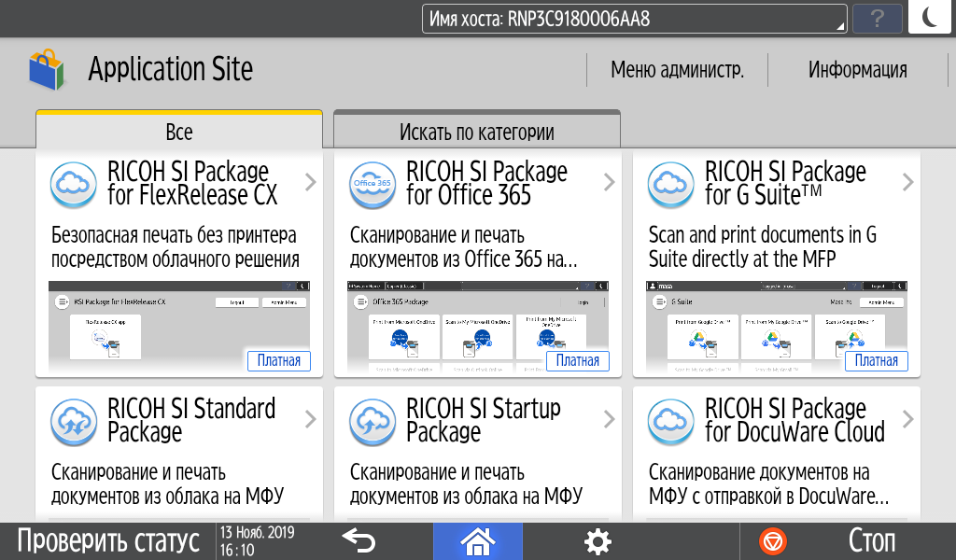Select RICOH SI Package for DocuWare Cloud title

click(x=794, y=420)
